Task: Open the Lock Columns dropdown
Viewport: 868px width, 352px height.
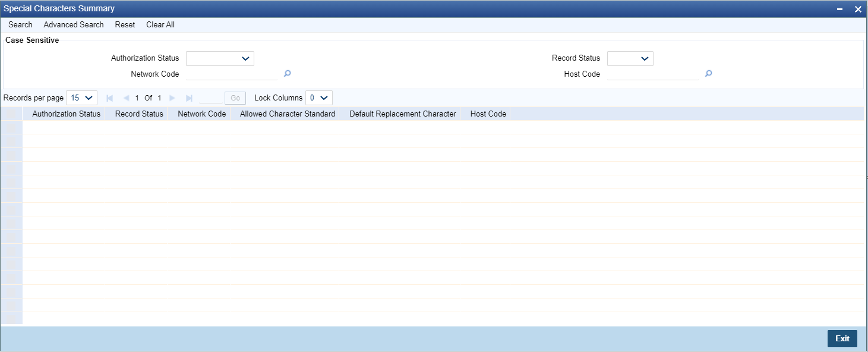Action: pyautogui.click(x=319, y=98)
